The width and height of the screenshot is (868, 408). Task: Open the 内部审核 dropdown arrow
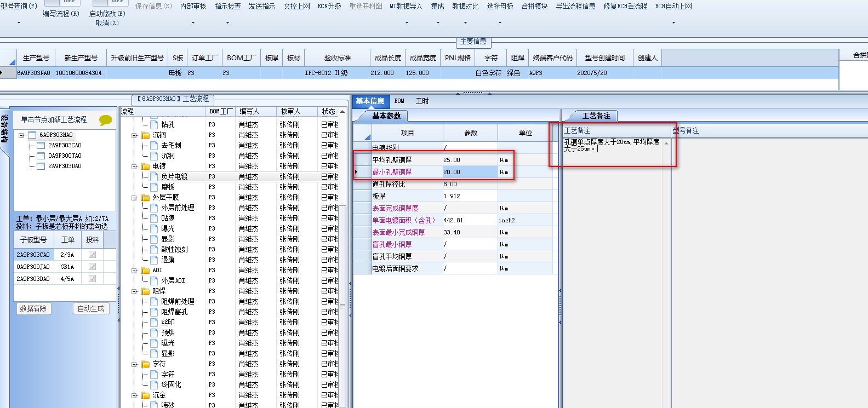(193, 23)
